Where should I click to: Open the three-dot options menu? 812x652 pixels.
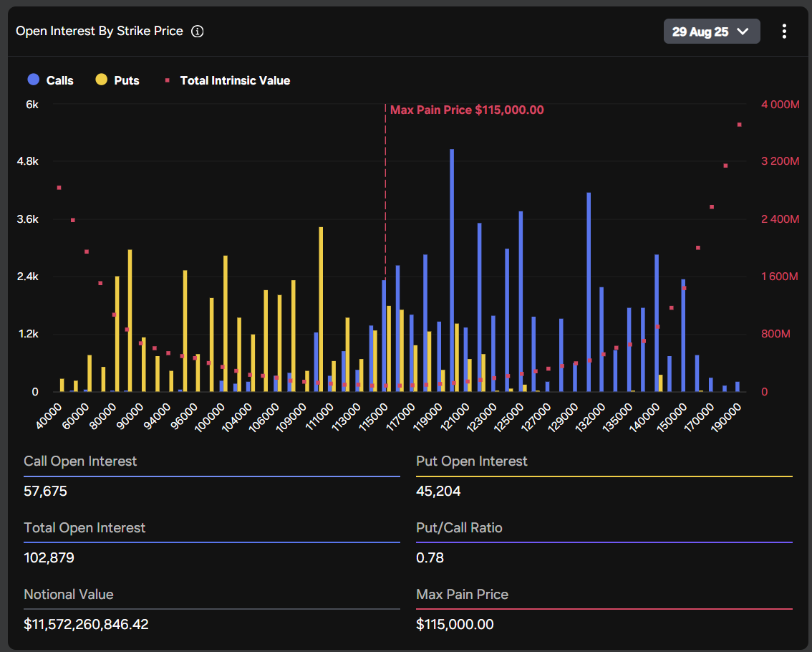click(784, 32)
